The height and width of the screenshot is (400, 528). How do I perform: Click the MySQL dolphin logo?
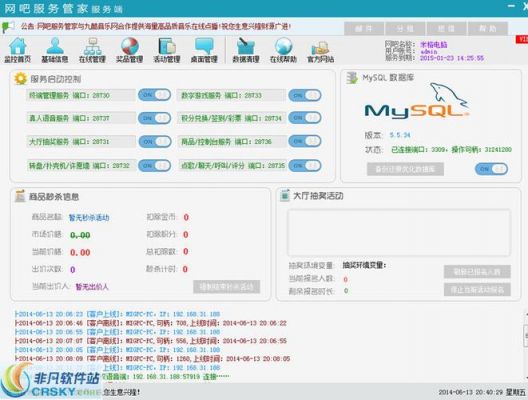click(417, 100)
